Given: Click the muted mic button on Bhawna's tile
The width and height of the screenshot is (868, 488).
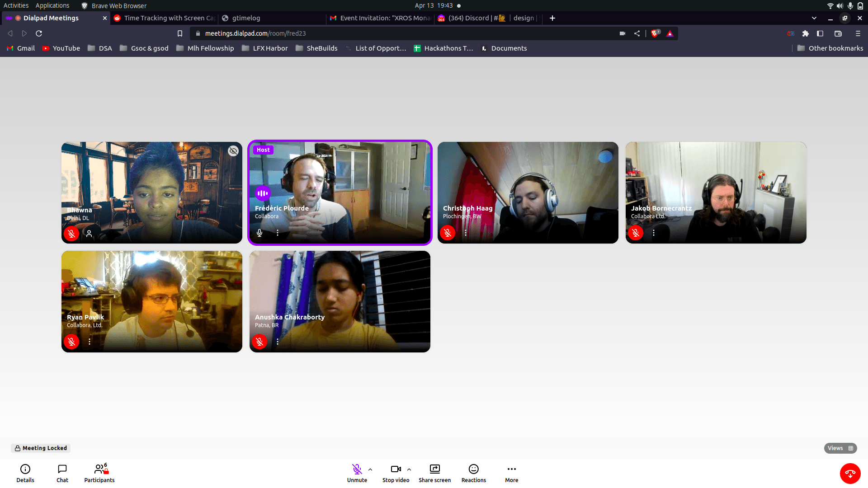Looking at the screenshot, I should pos(71,234).
